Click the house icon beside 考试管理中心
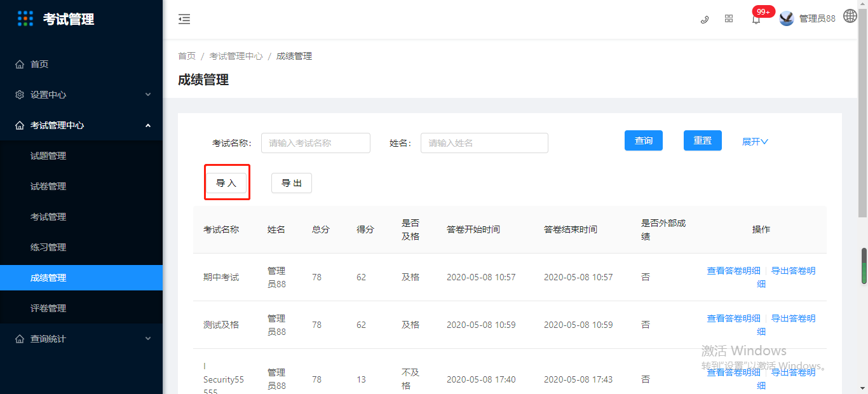The image size is (868, 394). pyautogui.click(x=20, y=125)
